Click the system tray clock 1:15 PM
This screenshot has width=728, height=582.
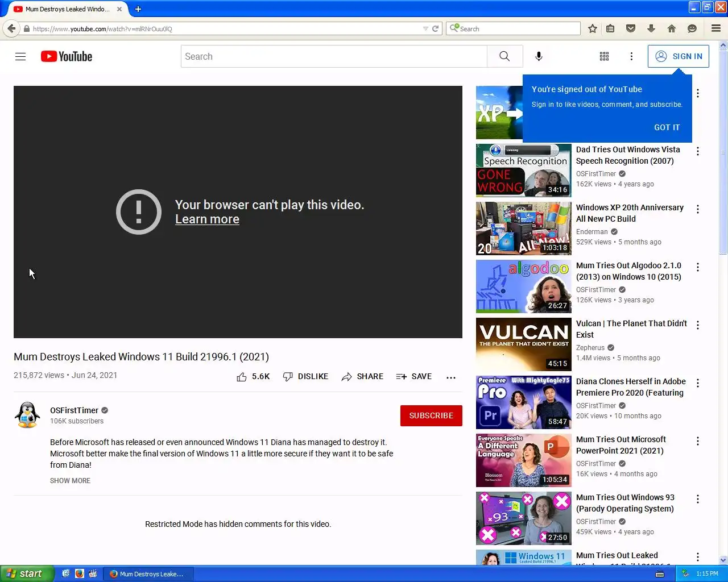pyautogui.click(x=707, y=574)
